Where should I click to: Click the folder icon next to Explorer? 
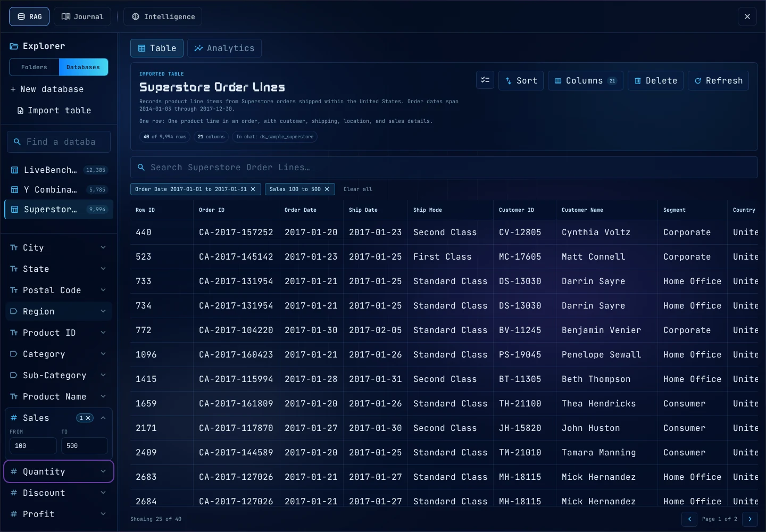14,46
